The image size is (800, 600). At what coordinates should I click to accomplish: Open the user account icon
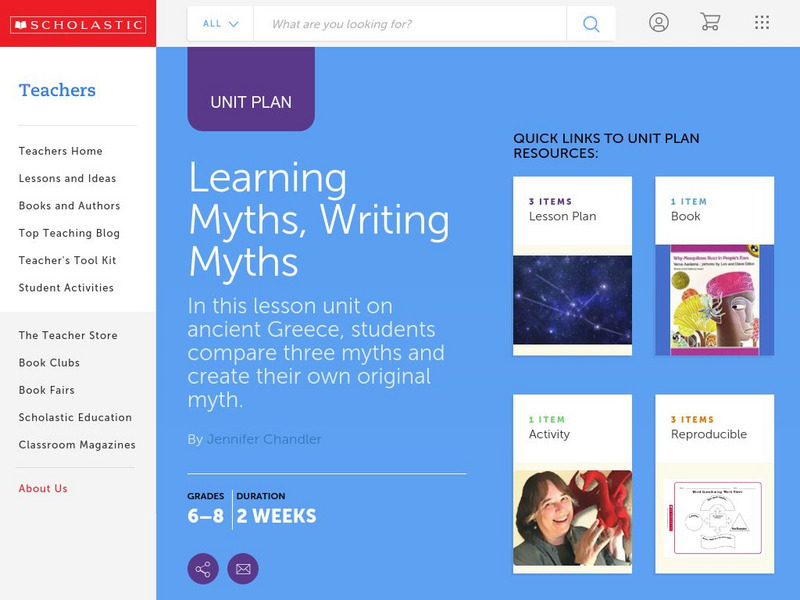click(659, 22)
